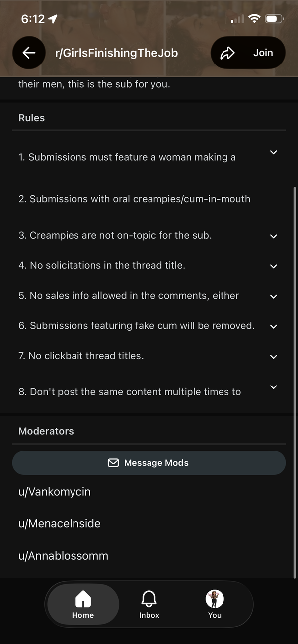Expand rule 8 about posting same content
298x644 pixels.
273,387
